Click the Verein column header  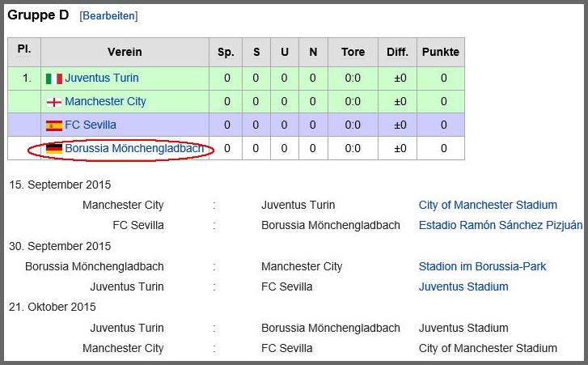point(125,52)
